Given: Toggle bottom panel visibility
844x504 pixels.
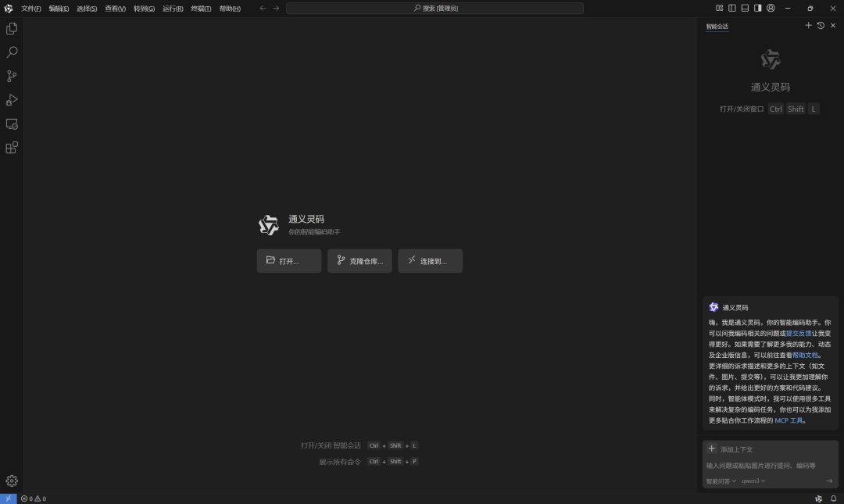Looking at the screenshot, I should pos(745,8).
